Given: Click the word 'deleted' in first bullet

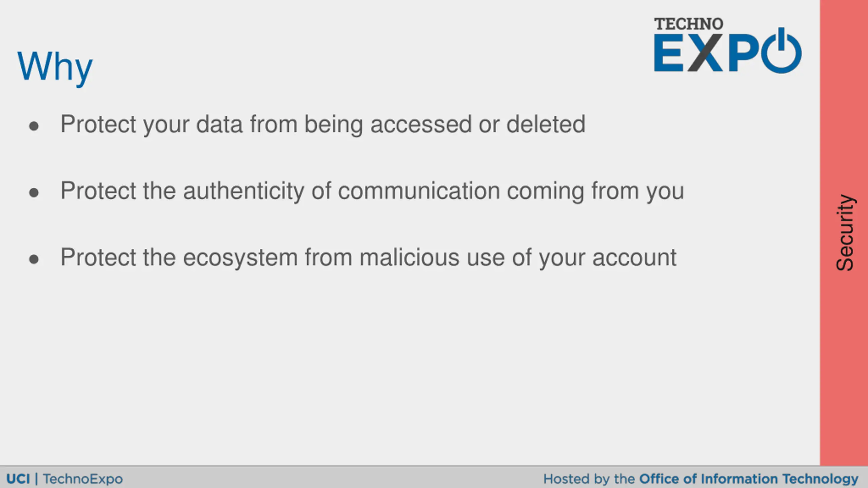Looking at the screenshot, I should point(546,124).
